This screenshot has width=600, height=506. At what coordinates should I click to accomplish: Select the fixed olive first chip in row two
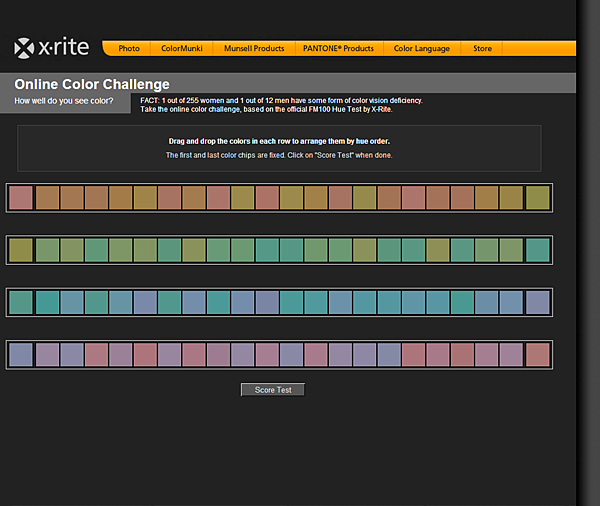click(x=21, y=250)
